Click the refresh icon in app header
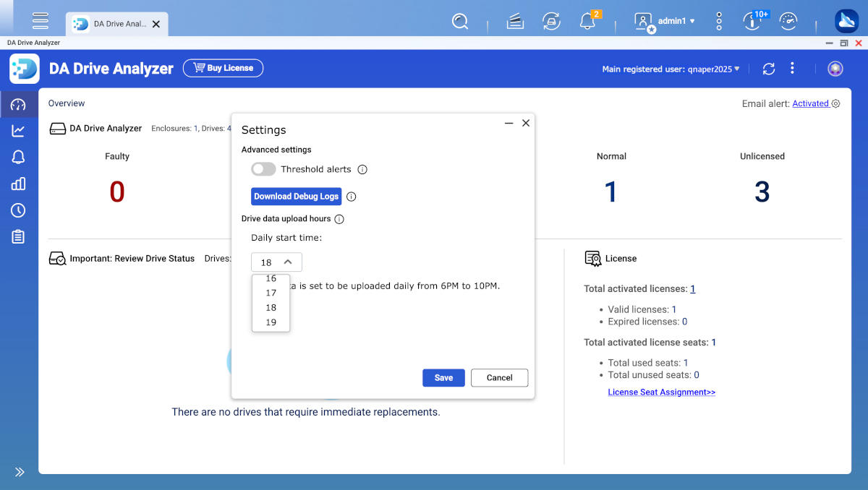This screenshot has height=490, width=868. point(769,69)
